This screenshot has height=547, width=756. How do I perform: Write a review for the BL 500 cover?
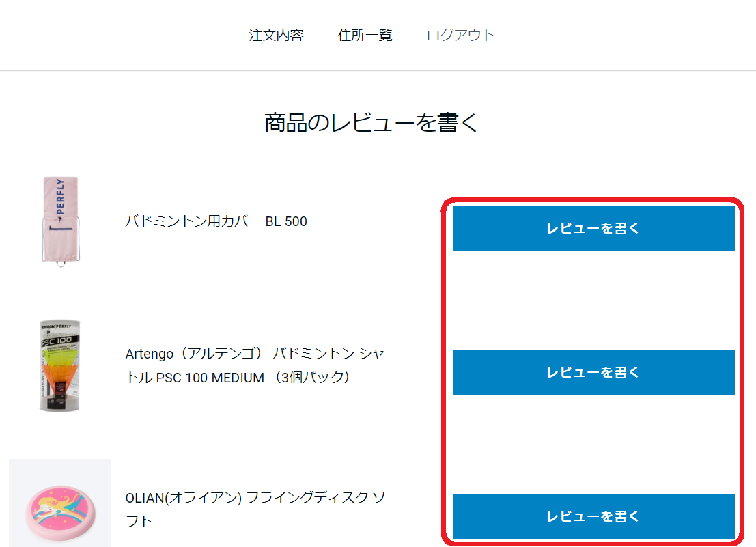tap(593, 229)
